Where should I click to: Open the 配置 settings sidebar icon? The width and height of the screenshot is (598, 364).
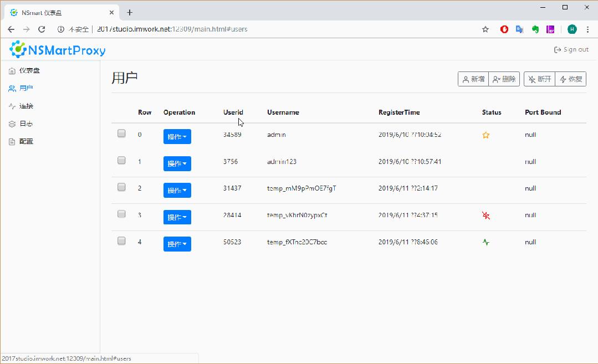coord(11,141)
